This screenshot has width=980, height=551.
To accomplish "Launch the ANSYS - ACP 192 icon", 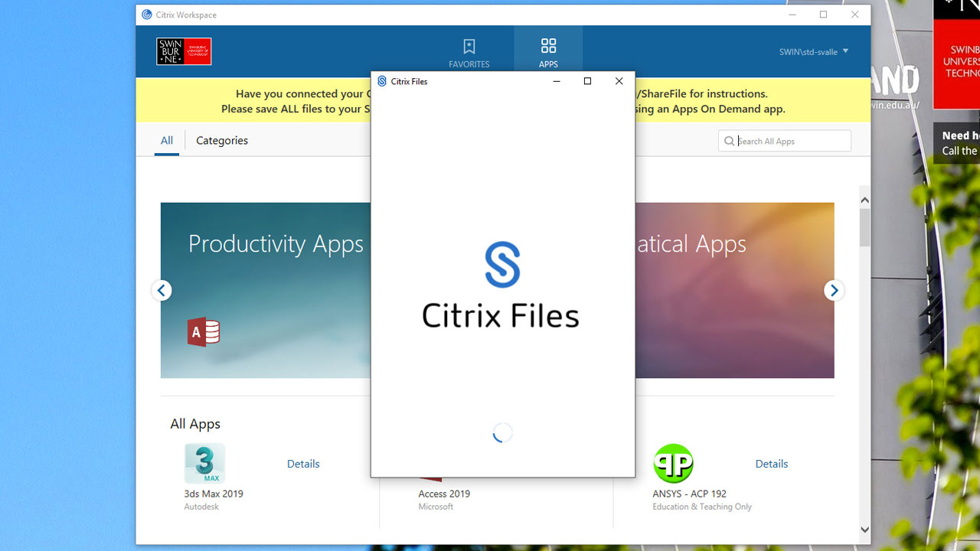I will [x=673, y=464].
